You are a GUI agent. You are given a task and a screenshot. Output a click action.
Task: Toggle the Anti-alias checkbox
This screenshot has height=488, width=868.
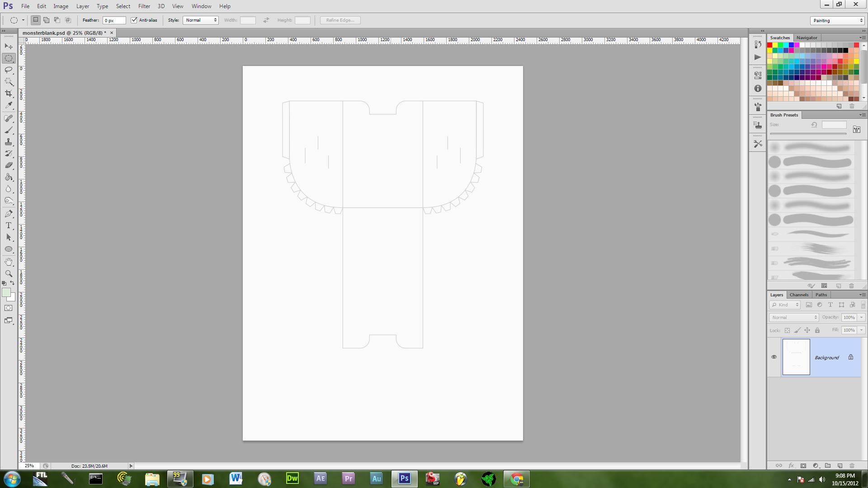pos(134,20)
